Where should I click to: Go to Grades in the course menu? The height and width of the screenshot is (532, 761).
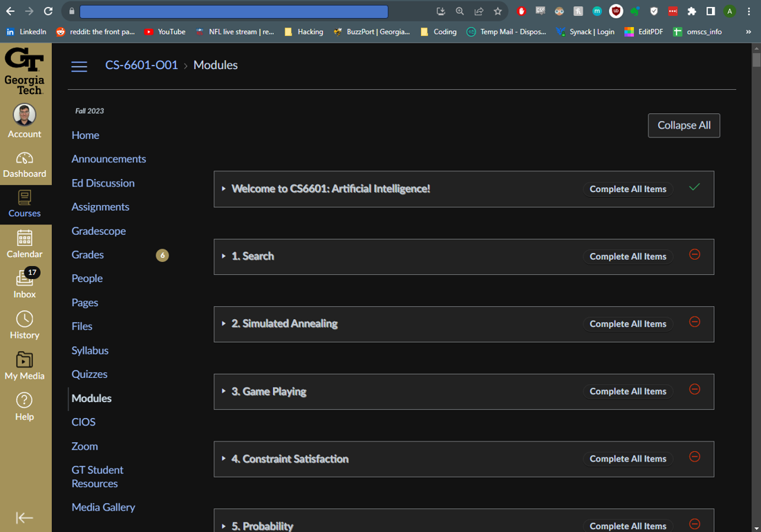tap(88, 254)
